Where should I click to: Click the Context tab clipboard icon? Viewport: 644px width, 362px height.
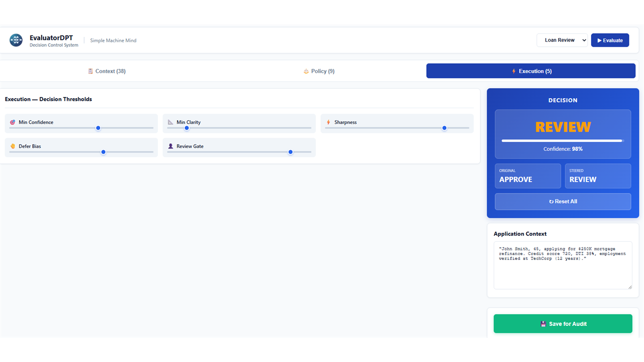(x=91, y=71)
